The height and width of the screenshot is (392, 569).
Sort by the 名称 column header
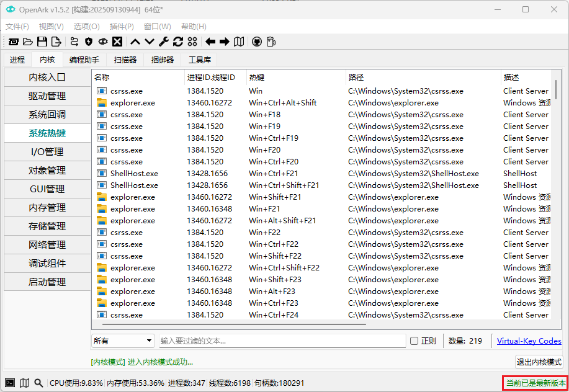(138, 78)
